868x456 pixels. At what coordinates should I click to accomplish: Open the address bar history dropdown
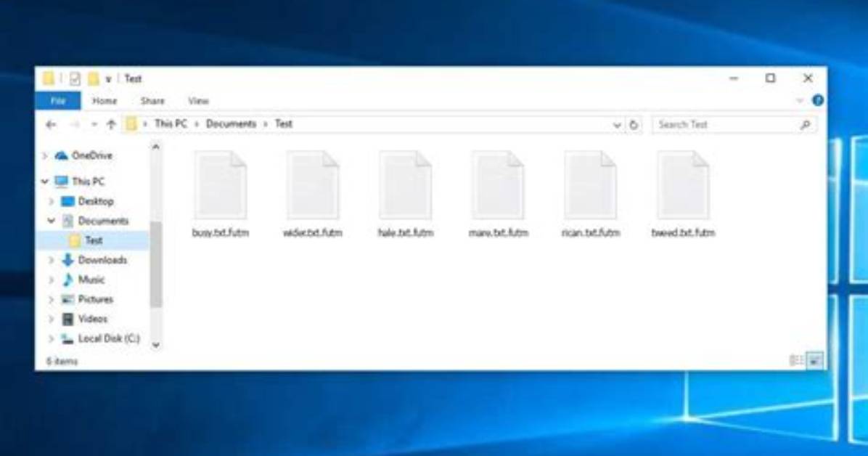coord(617,125)
